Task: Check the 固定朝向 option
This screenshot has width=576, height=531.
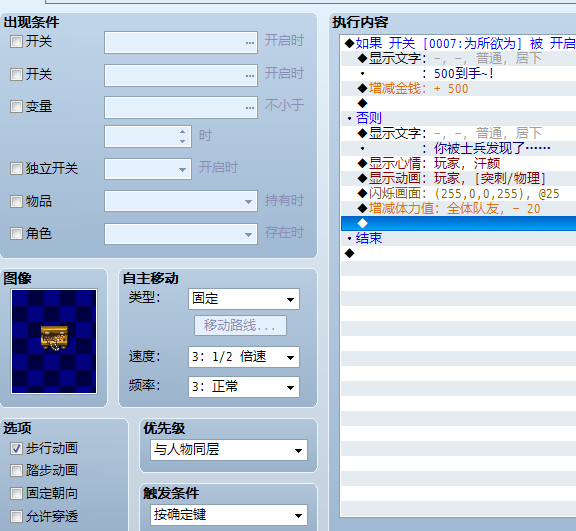Action: 16,493
